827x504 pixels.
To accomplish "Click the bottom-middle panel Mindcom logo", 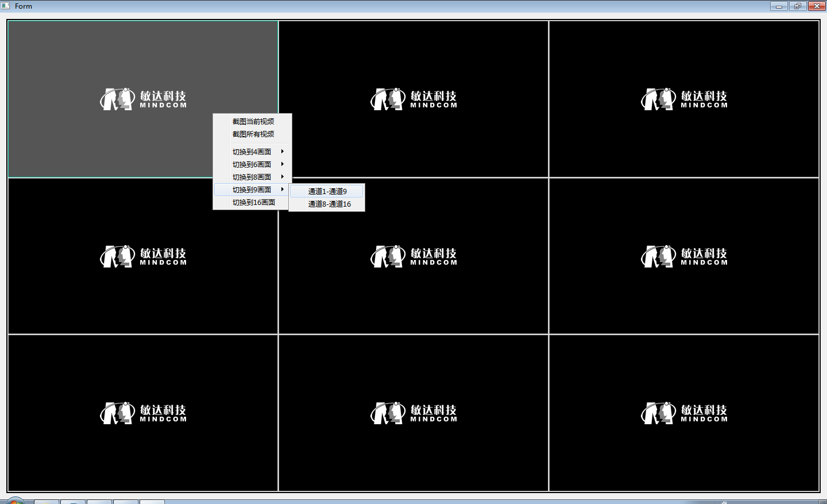I will [413, 413].
